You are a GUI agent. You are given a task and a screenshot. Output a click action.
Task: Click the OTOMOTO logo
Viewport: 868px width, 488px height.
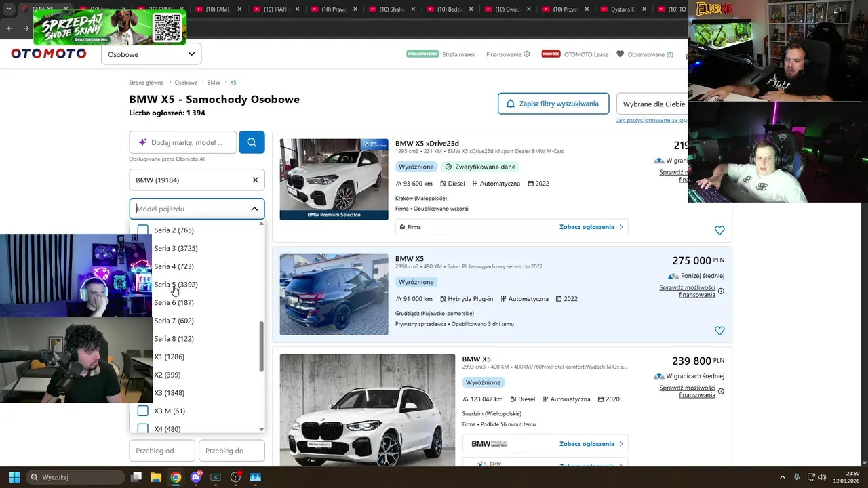coord(49,54)
